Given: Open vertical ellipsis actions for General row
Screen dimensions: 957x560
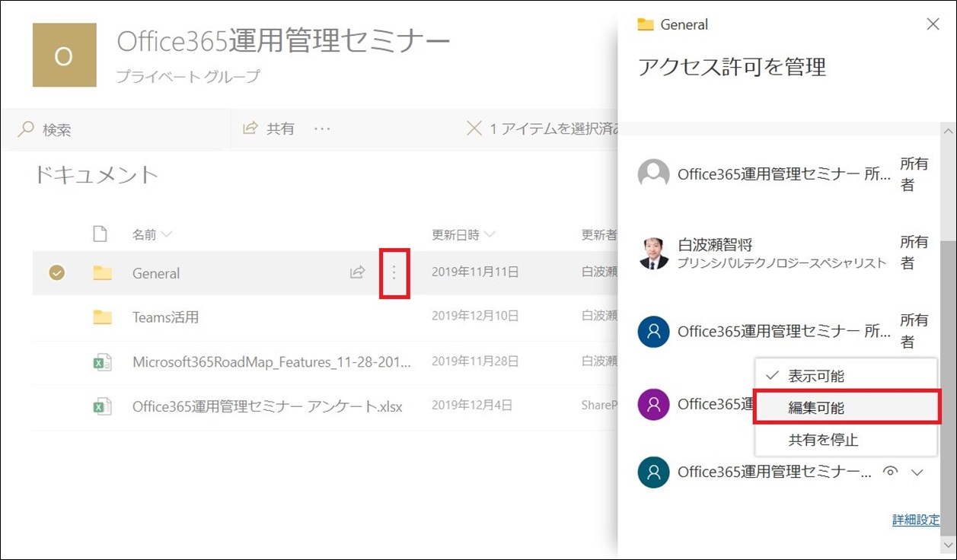Looking at the screenshot, I should (x=394, y=273).
